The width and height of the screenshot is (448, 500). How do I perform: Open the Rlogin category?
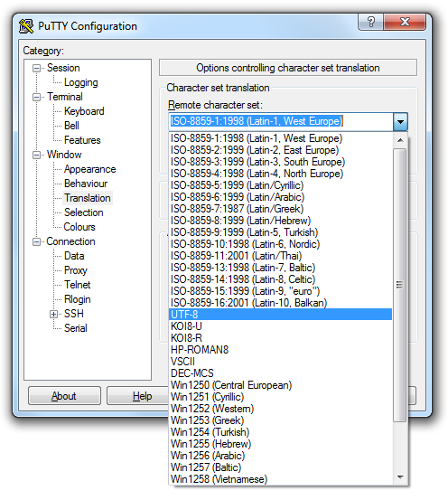click(78, 299)
